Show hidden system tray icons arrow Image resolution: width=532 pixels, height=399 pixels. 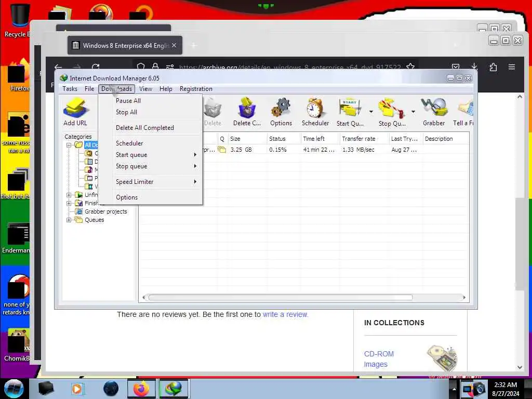[454, 389]
